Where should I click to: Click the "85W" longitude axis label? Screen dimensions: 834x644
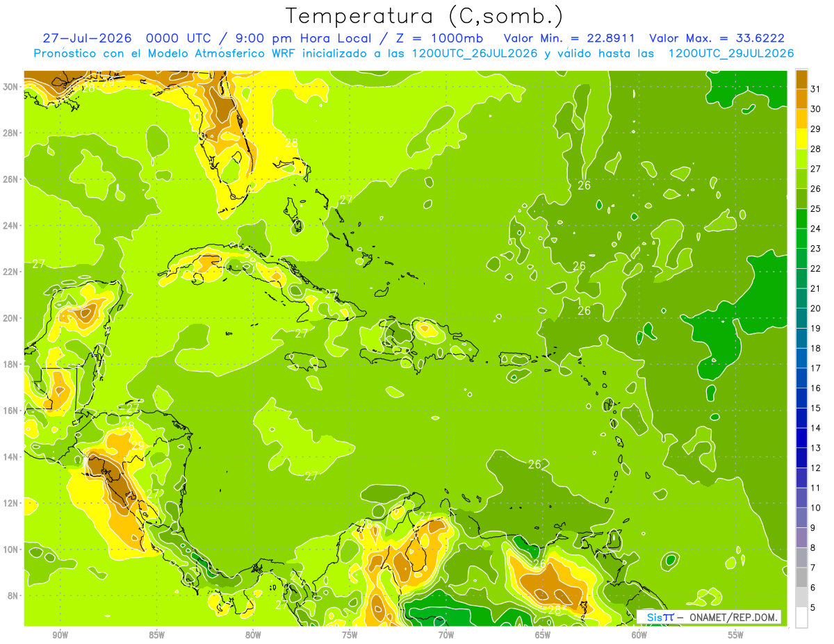156,635
